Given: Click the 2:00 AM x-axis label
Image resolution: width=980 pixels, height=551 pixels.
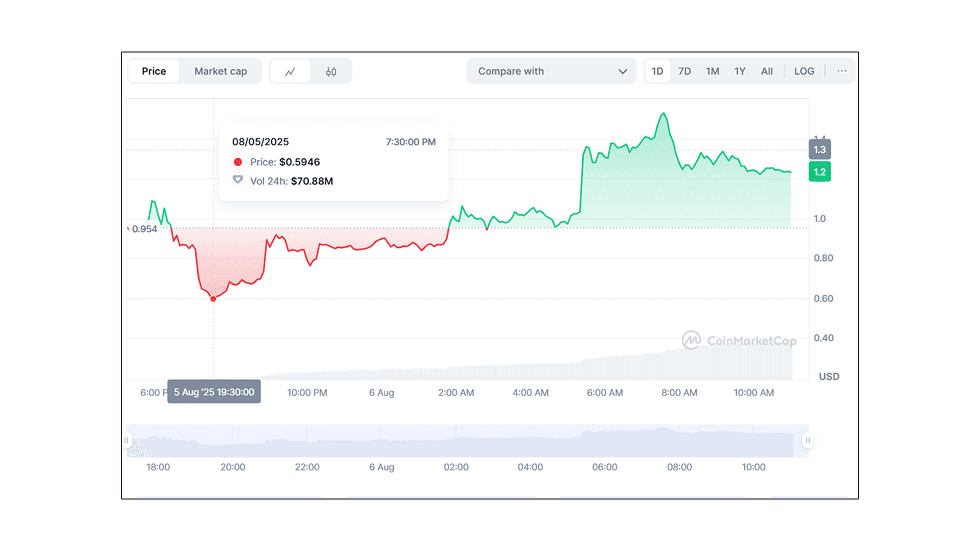Looking at the screenshot, I should (x=456, y=393).
